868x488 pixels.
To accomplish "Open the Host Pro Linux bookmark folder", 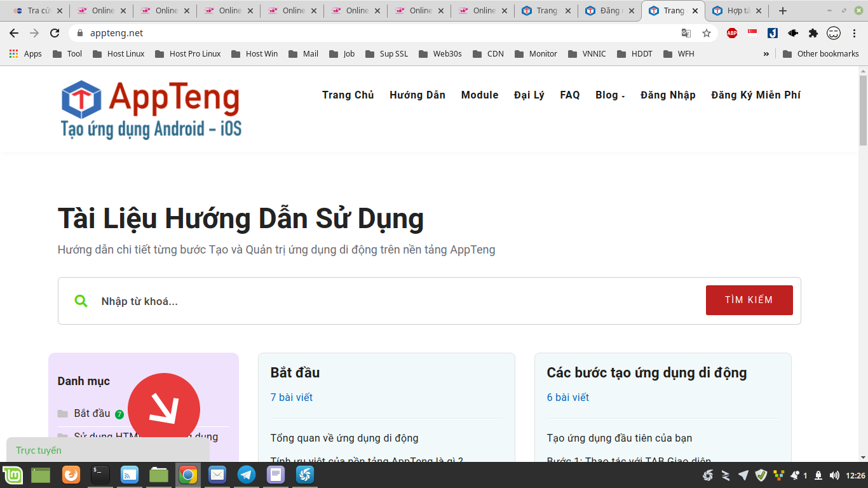I will [x=188, y=54].
